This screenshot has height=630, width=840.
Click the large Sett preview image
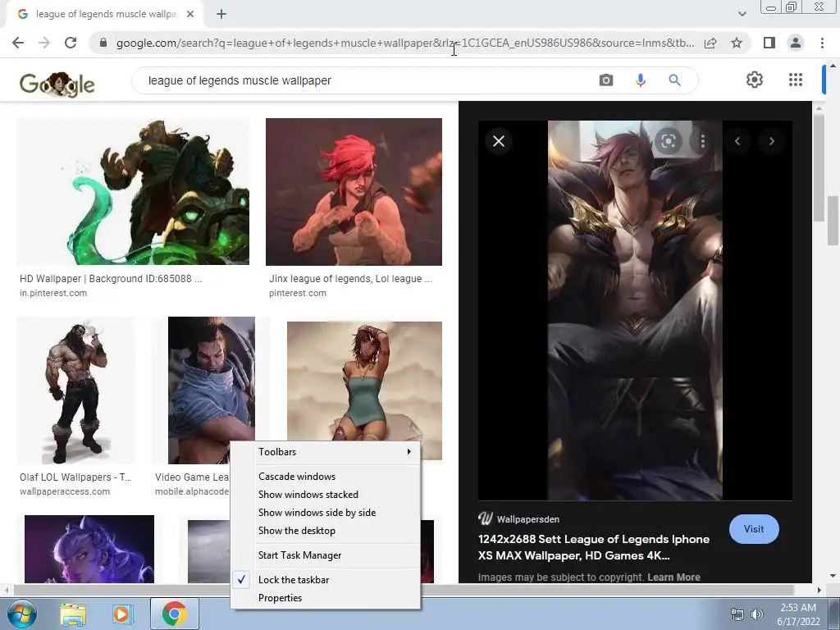pos(635,311)
